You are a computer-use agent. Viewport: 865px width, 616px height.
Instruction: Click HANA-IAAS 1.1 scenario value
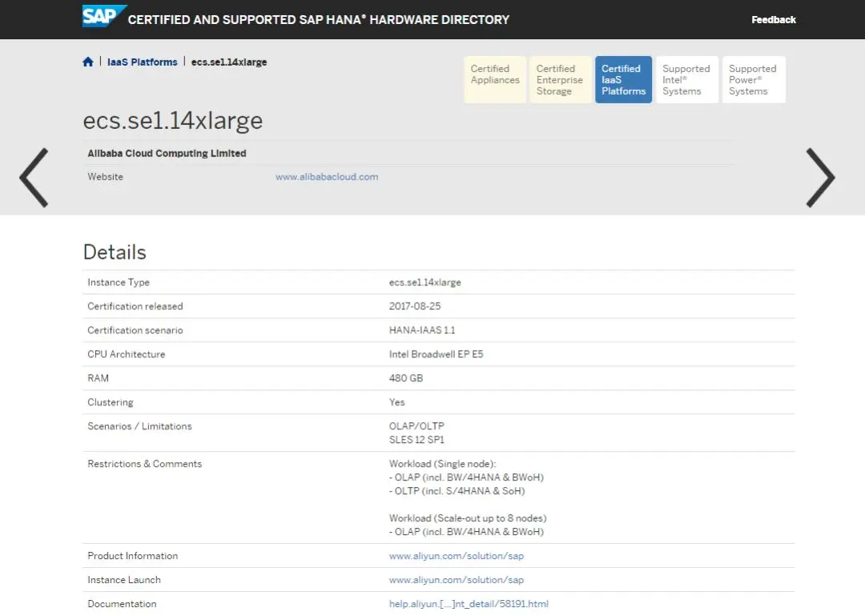tap(422, 330)
